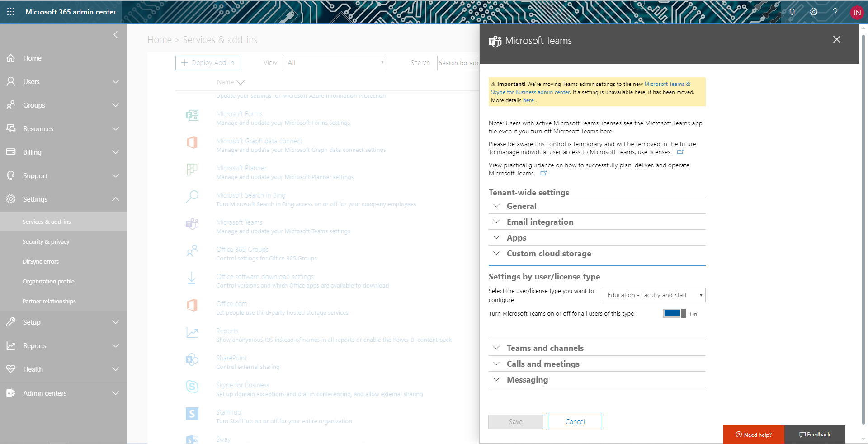The image size is (868, 444).
Task: Click the Microsoft Teams icon in list
Action: pyautogui.click(x=192, y=224)
